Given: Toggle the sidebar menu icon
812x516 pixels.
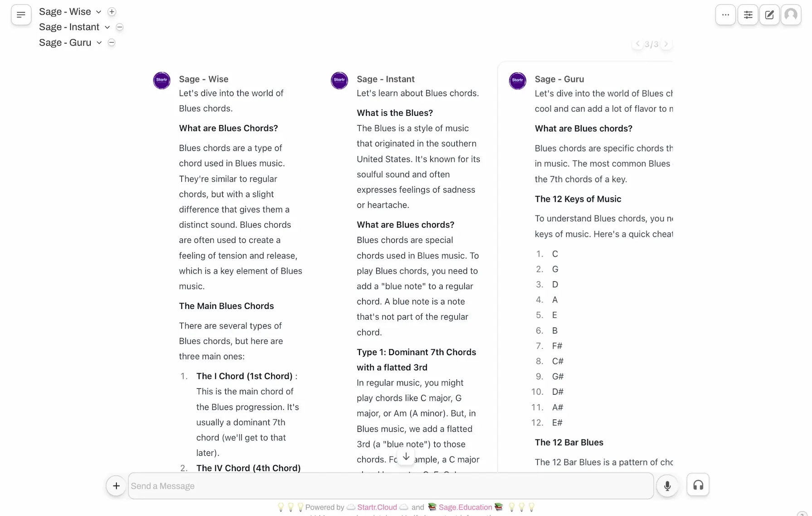Looking at the screenshot, I should 21,15.
